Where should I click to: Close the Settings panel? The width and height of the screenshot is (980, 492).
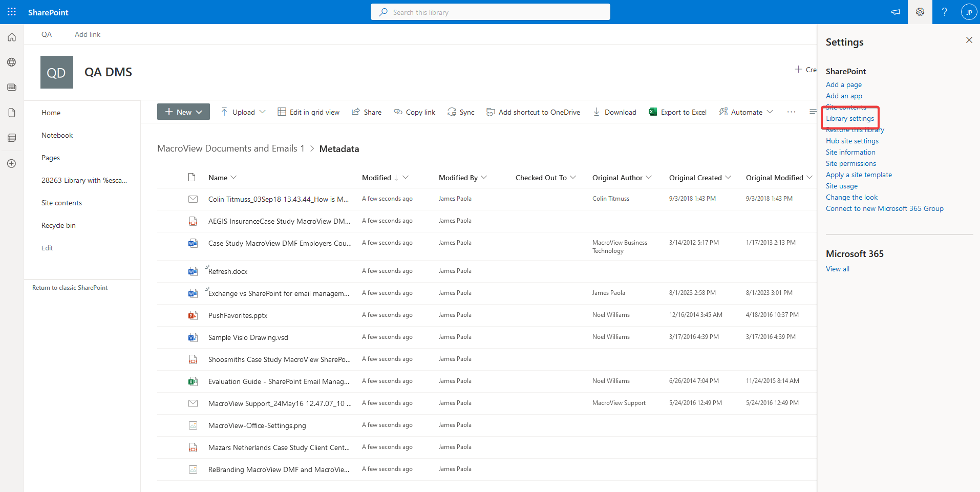(x=969, y=40)
